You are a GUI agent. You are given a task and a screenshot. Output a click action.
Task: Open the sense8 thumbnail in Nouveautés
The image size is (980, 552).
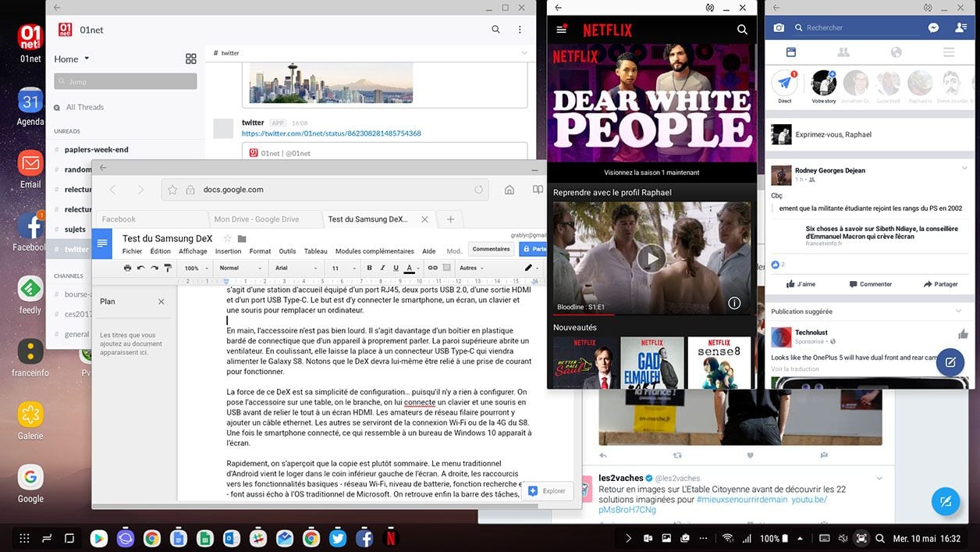click(719, 362)
